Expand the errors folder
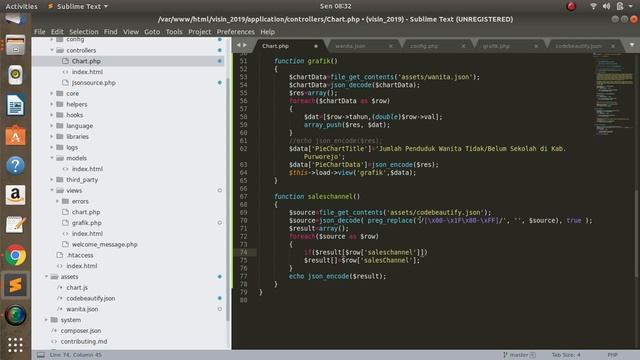This screenshot has height=360, width=640. tap(57, 201)
